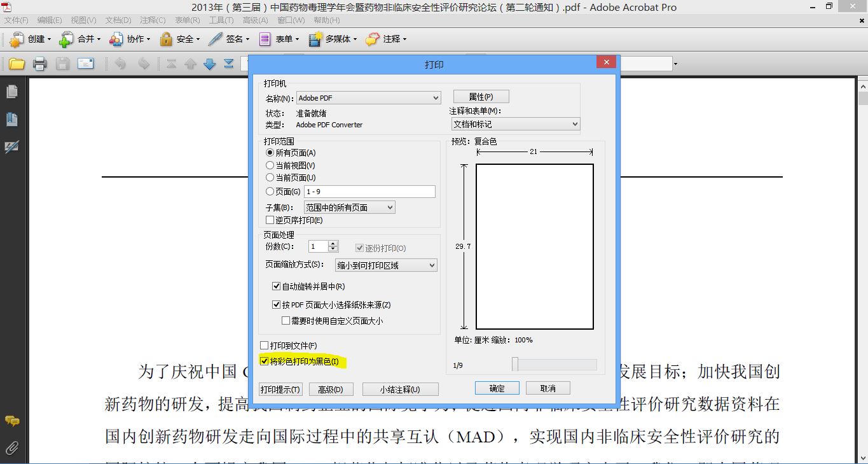Go to last page icon

pyautogui.click(x=228, y=64)
